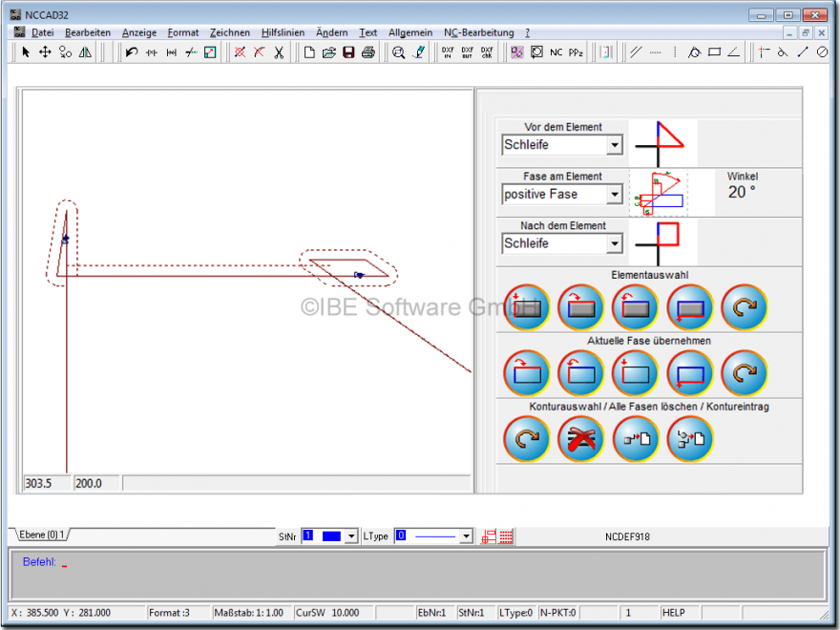
Task: Click the 303.5 coordinate field
Action: click(x=47, y=483)
